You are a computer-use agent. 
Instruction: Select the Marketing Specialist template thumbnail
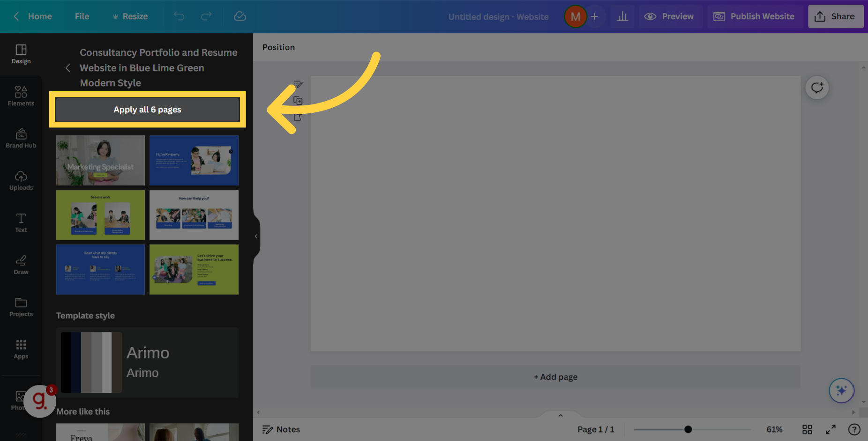100,160
